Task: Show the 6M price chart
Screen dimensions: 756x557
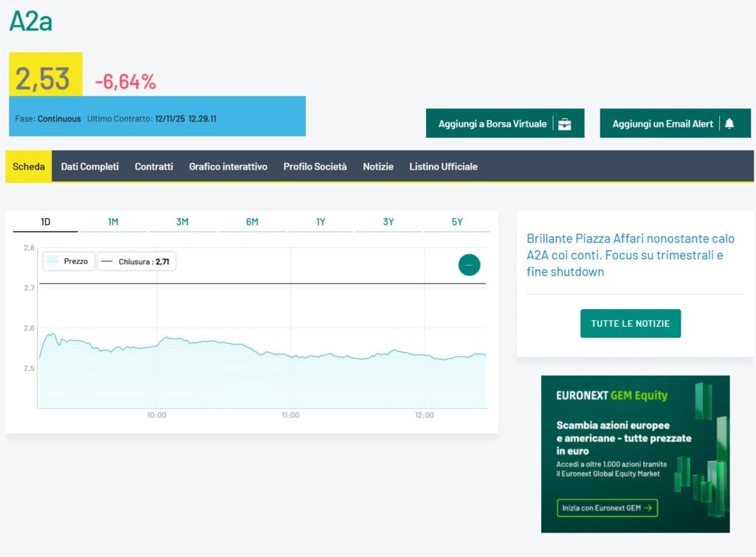Action: [252, 222]
